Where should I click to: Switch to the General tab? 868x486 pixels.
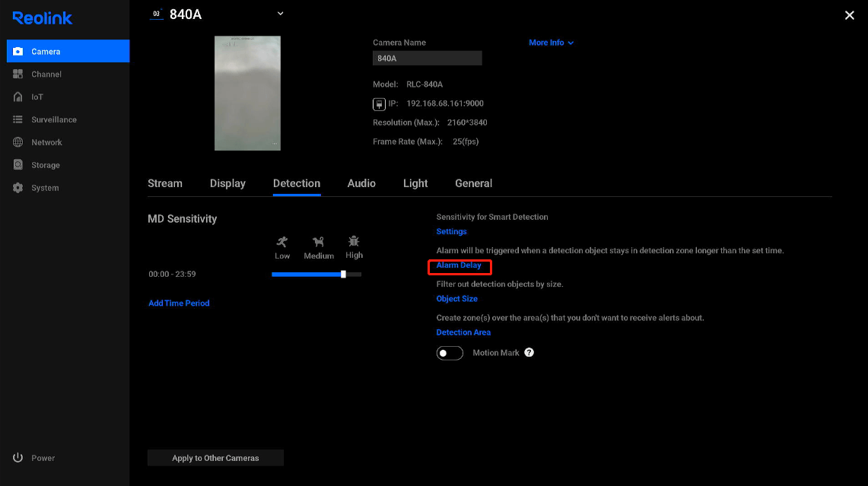473,183
